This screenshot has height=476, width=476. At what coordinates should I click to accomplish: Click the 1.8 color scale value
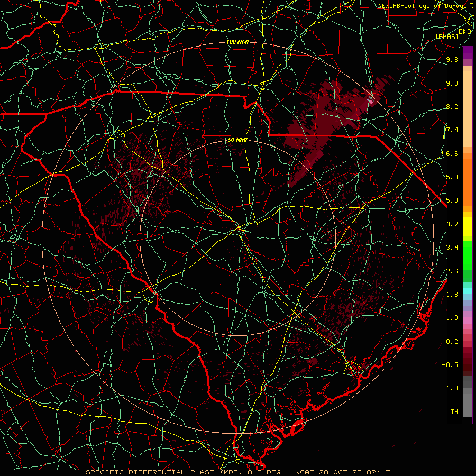(452, 295)
